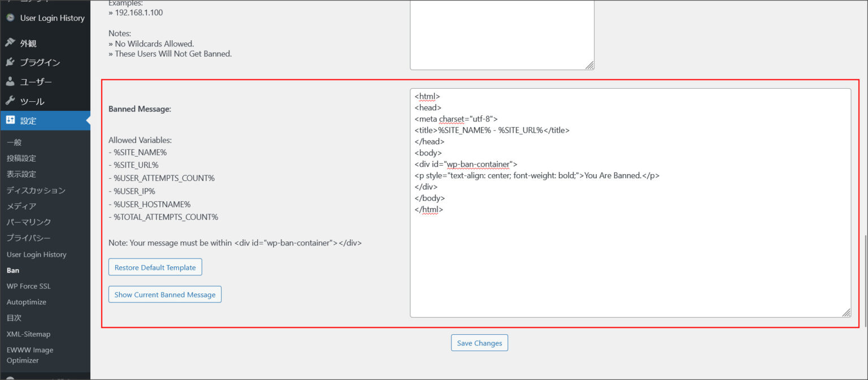Open 一般 settings submenu item

coord(14,142)
